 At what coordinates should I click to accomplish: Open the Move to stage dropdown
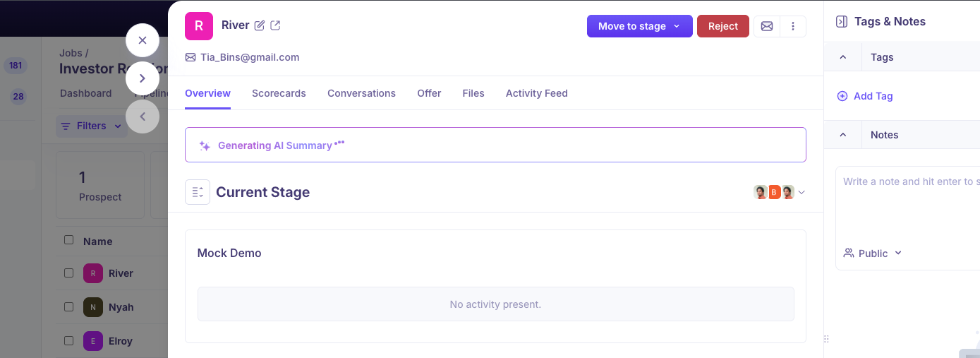[x=639, y=26]
